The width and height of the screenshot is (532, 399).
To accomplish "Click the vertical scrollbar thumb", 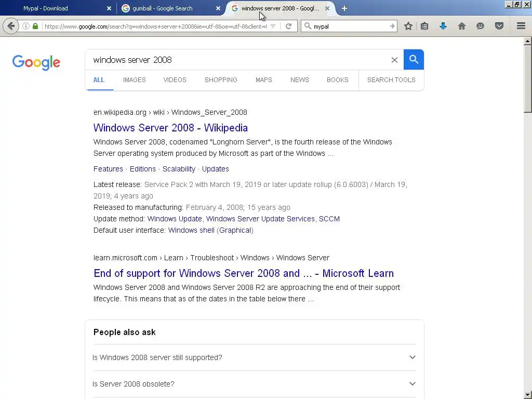I will point(527,79).
